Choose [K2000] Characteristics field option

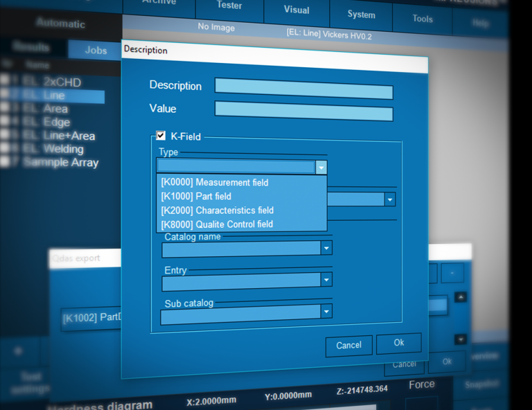tap(217, 211)
